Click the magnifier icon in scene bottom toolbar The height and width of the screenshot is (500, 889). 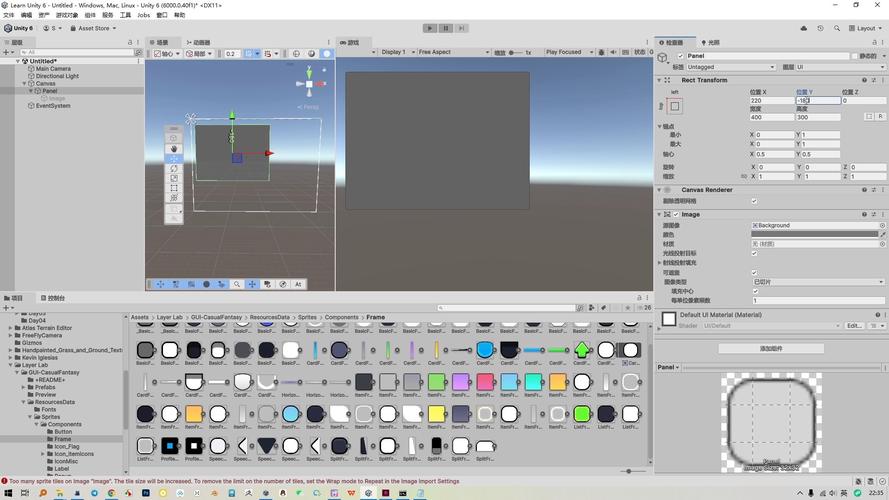pyautogui.click(x=237, y=284)
